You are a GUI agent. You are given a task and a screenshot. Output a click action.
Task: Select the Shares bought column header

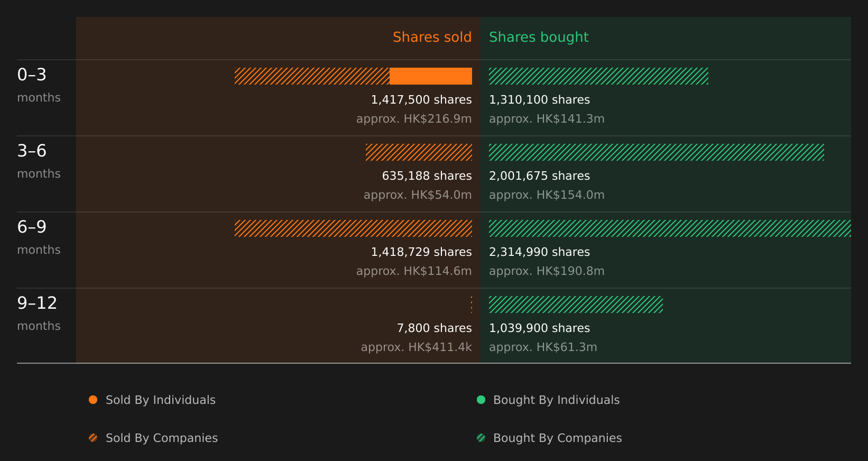[x=539, y=37]
